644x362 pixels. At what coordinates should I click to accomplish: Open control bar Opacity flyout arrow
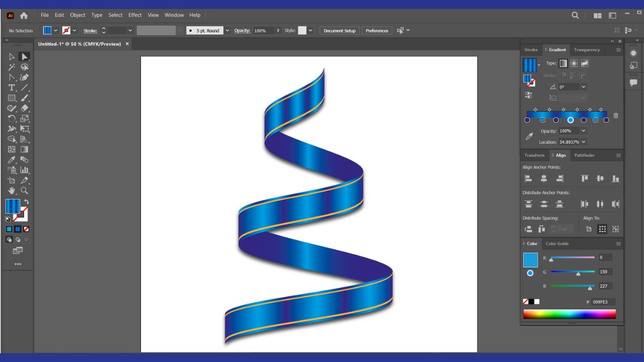click(278, 31)
